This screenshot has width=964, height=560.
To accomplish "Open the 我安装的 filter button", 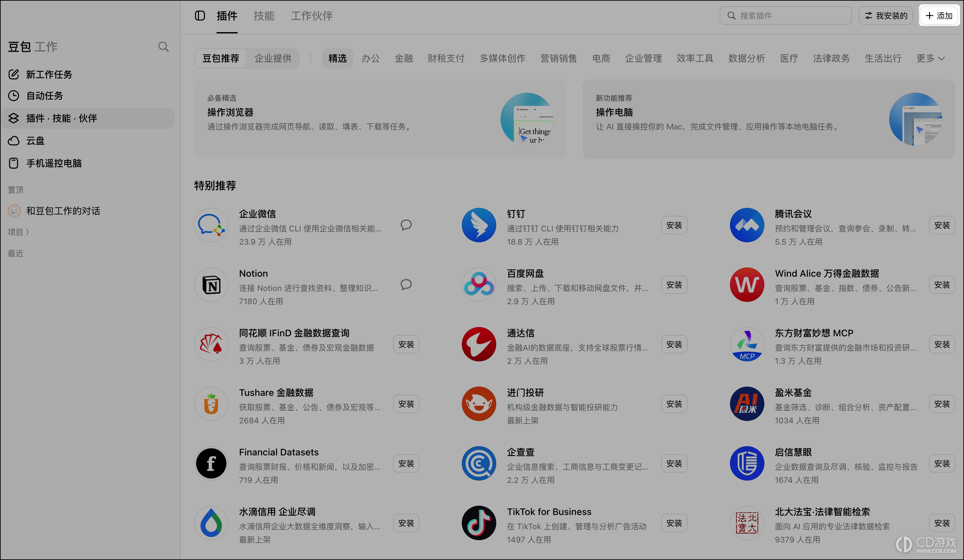I will (886, 16).
